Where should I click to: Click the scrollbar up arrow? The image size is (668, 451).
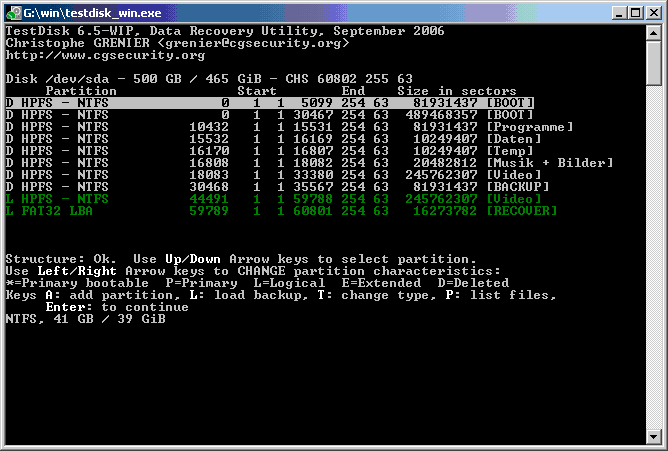coord(653,33)
